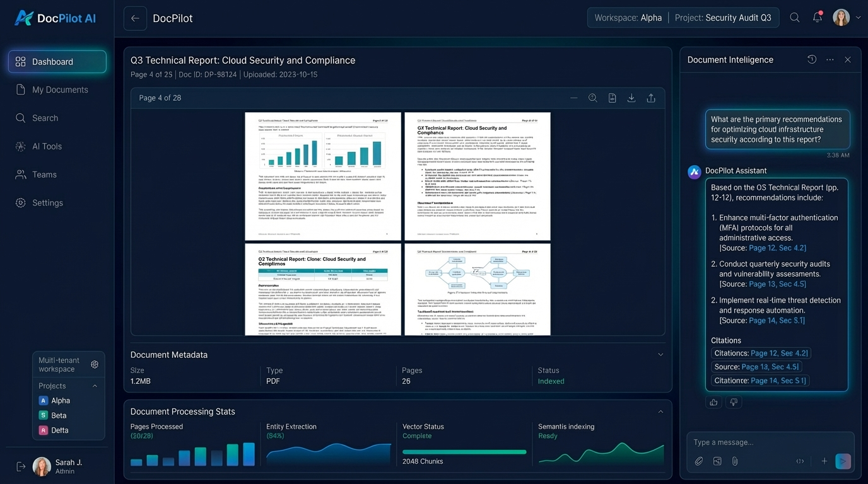The height and width of the screenshot is (484, 868).
Task: Give a thumbs up to DocPilot Assistant's answer
Action: click(713, 401)
